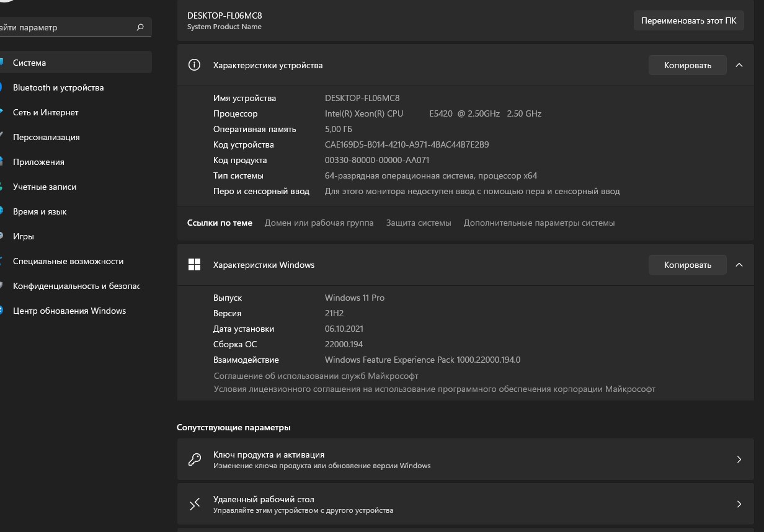
Task: Open Конфиденциальность и безопасность section
Action: click(x=75, y=286)
